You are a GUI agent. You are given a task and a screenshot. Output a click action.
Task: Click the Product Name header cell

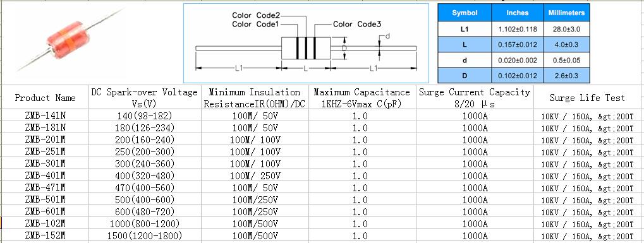coord(45,98)
